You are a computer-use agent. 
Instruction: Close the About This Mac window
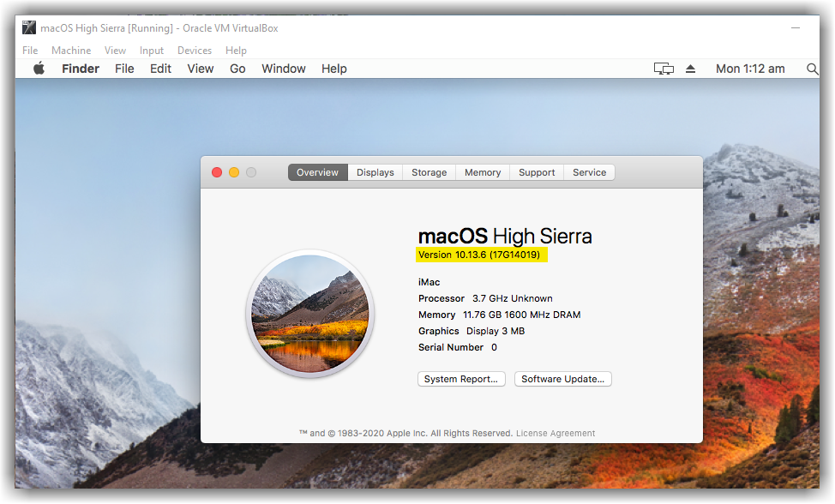pos(217,172)
